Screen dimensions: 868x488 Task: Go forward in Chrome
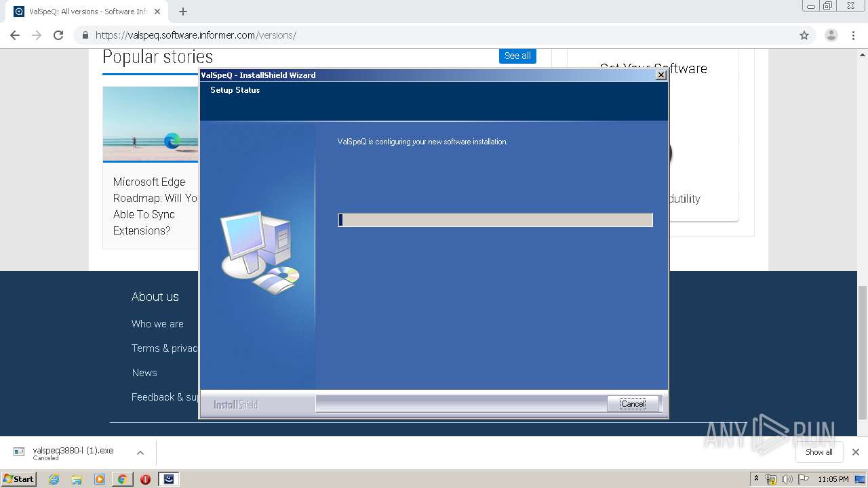pyautogui.click(x=37, y=35)
